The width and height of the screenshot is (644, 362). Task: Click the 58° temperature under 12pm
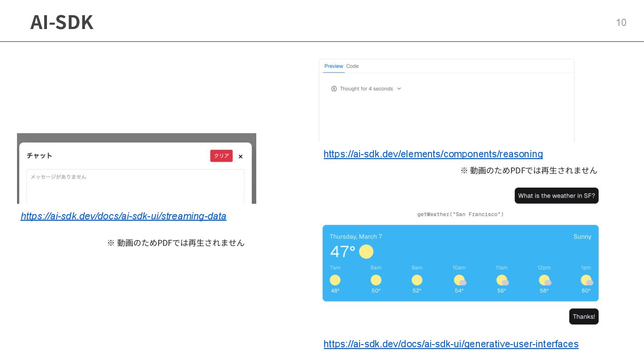(544, 290)
